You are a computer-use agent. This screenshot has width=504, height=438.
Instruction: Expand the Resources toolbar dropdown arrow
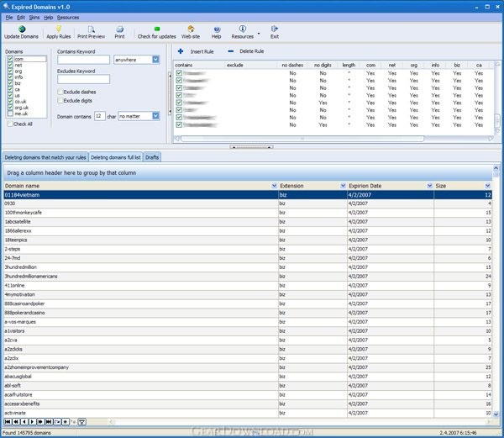[259, 33]
